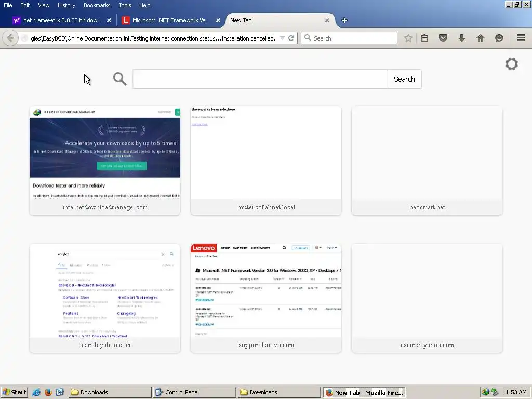532x399 pixels.
Task: Click the address bar URL field
Action: (x=153, y=38)
